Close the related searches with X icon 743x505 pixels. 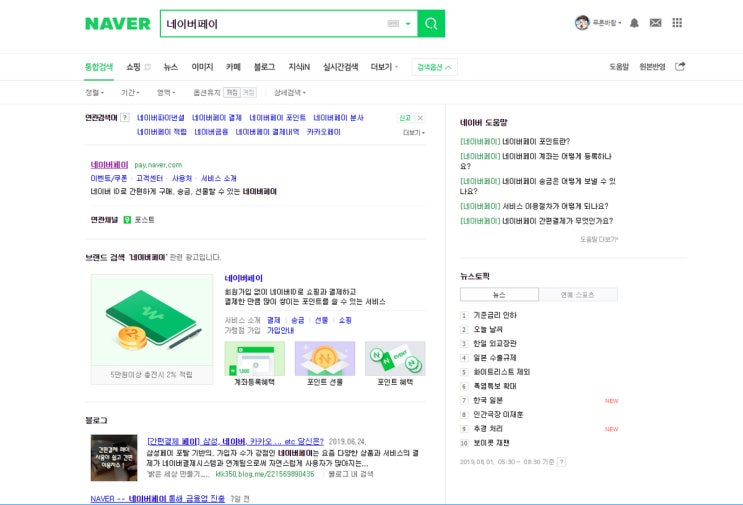click(420, 118)
